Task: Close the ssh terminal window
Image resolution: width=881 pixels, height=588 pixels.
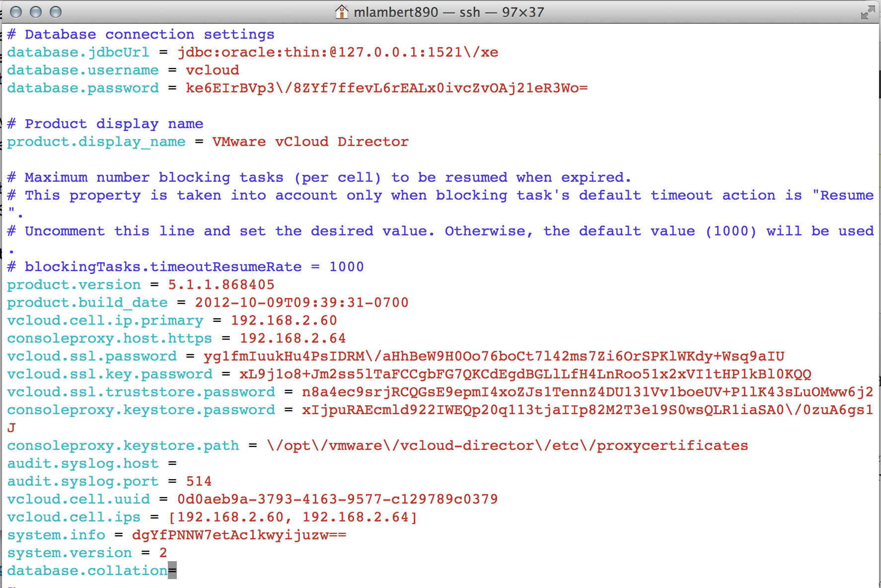Action: pos(16,12)
